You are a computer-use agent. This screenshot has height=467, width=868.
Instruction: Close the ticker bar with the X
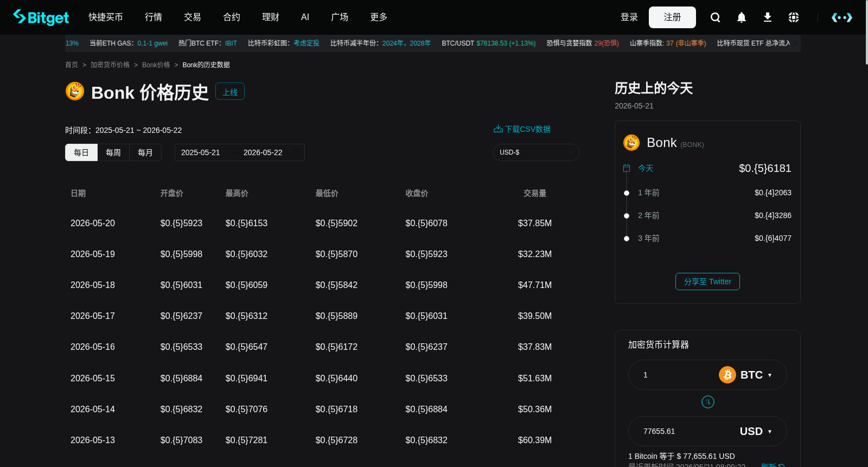795,43
